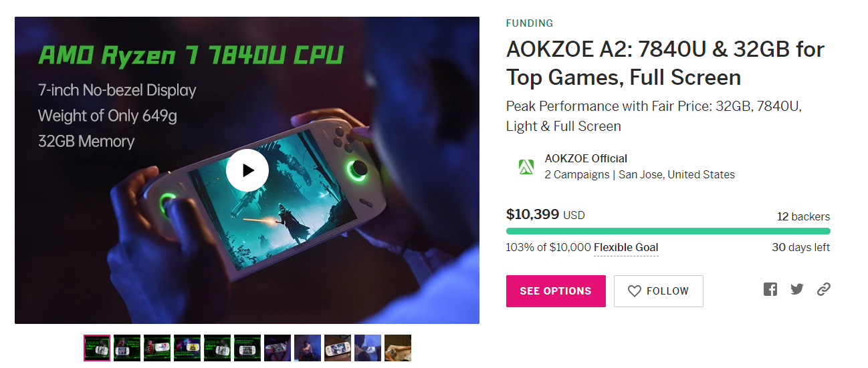This screenshot has width=868, height=368.
Task: Select the pink-bordered first gallery thumbnail
Action: [x=97, y=348]
